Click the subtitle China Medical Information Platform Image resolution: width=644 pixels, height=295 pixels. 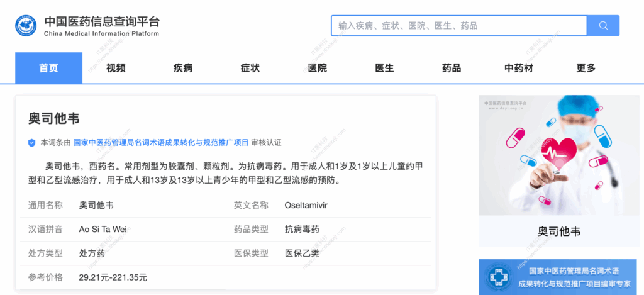click(x=101, y=34)
